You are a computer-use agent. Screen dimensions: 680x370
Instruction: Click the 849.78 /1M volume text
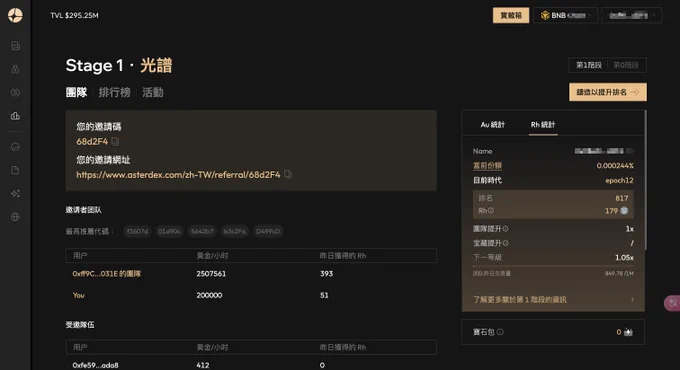[x=619, y=273]
